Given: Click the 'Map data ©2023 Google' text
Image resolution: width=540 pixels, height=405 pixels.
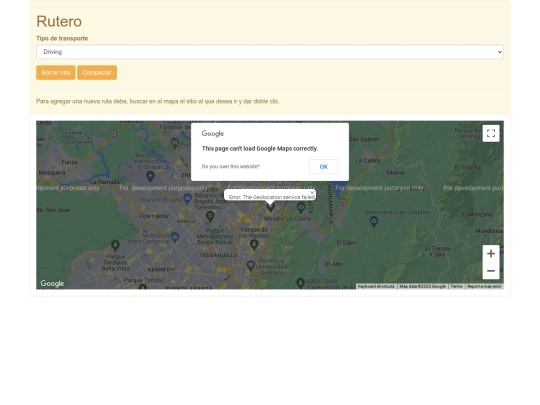Looking at the screenshot, I should tap(423, 287).
